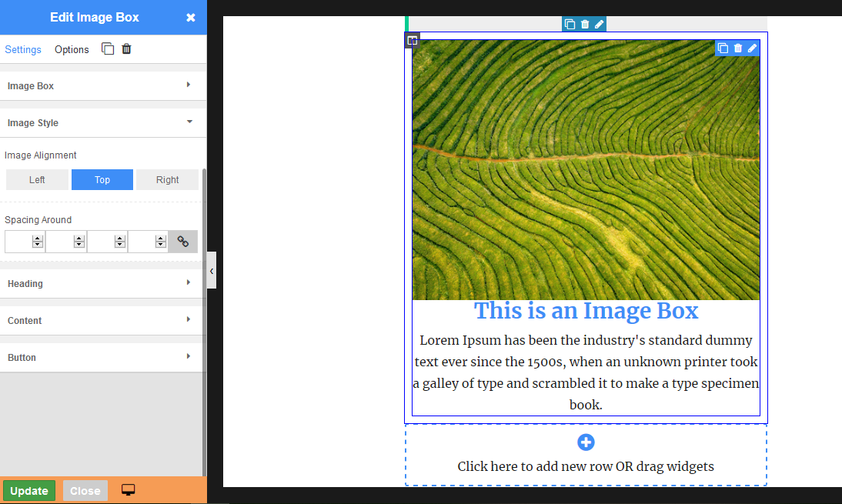The height and width of the screenshot is (504, 842).
Task: Set image alignment to Right
Action: coord(167,180)
